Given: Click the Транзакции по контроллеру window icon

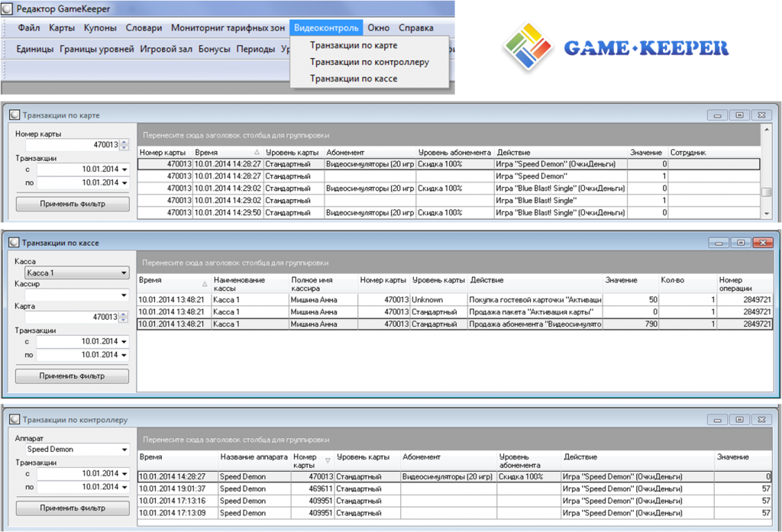Looking at the screenshot, I should 15,420.
